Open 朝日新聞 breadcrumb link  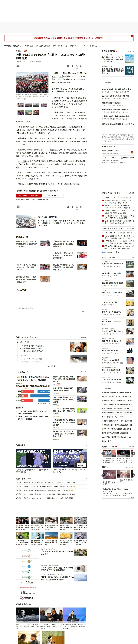pyautogui.click(x=19, y=51)
